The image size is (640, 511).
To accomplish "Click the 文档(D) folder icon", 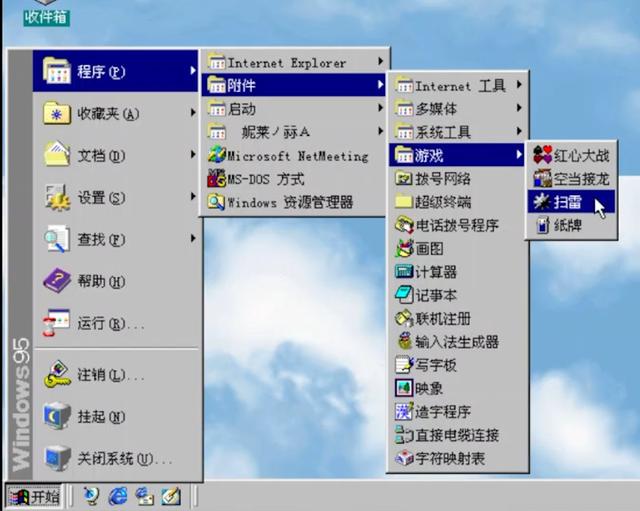I will pos(57,154).
